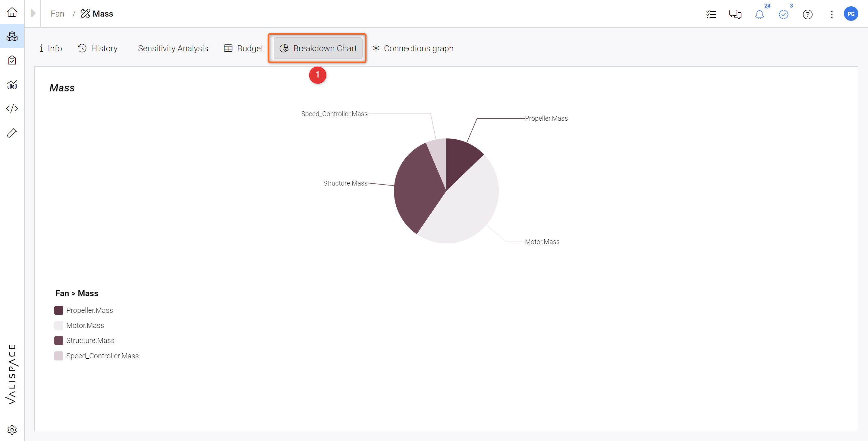Open the settings gear in sidebar
The width and height of the screenshot is (868, 441).
(12, 430)
